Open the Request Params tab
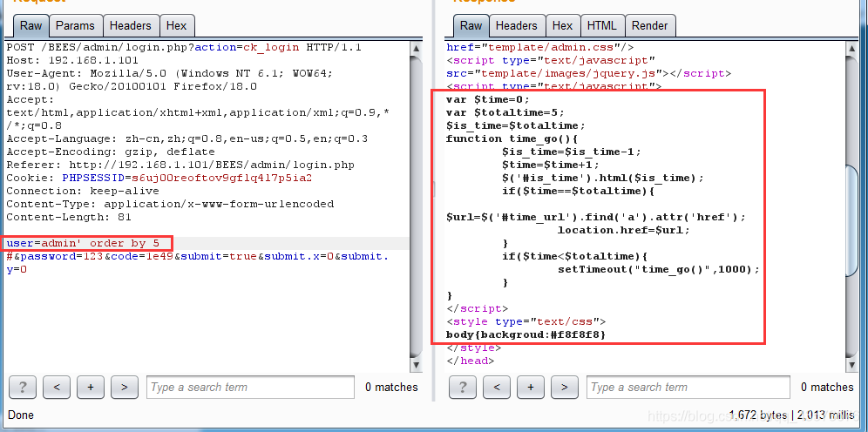868x432 pixels. [75, 25]
